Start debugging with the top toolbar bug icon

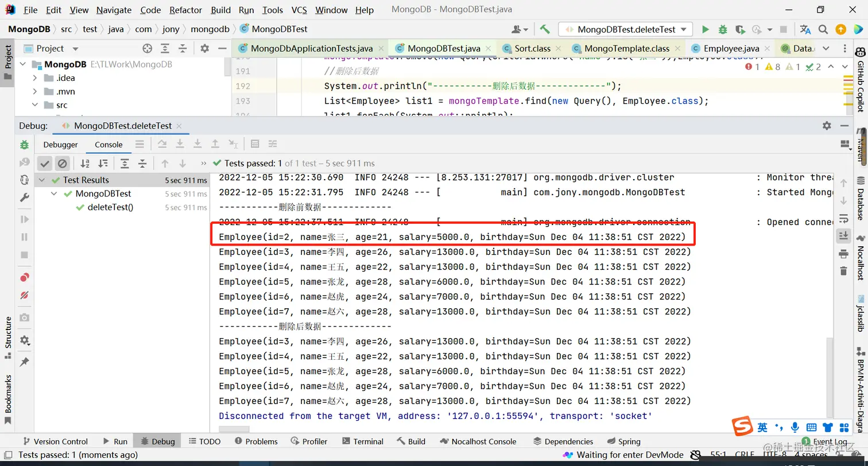click(x=723, y=29)
